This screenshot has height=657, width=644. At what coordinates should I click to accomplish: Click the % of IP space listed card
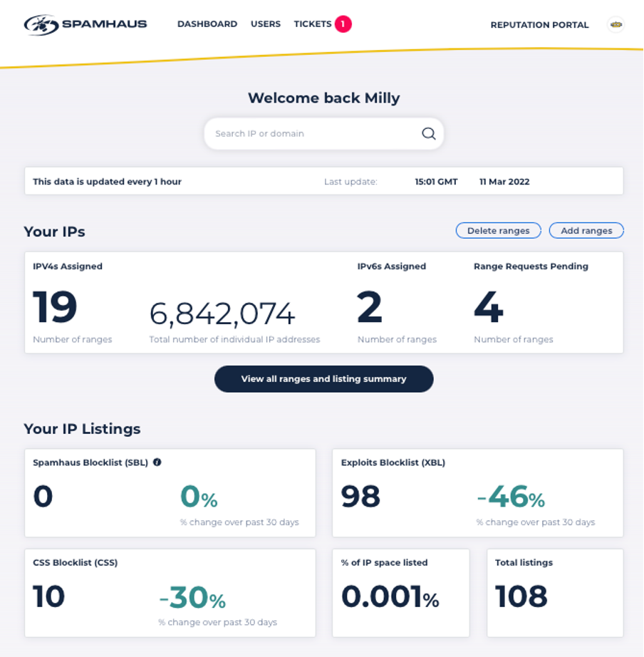tap(400, 593)
